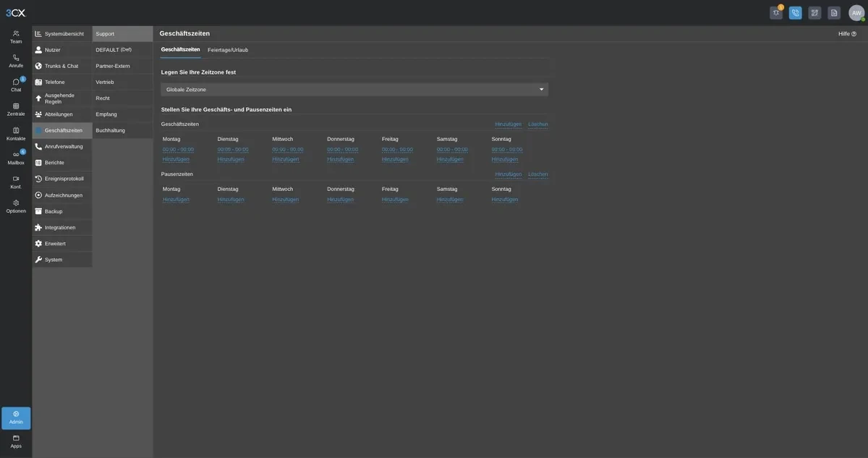The width and height of the screenshot is (868, 458).
Task: Open Anrufverwaltung in the admin menu
Action: 62,146
